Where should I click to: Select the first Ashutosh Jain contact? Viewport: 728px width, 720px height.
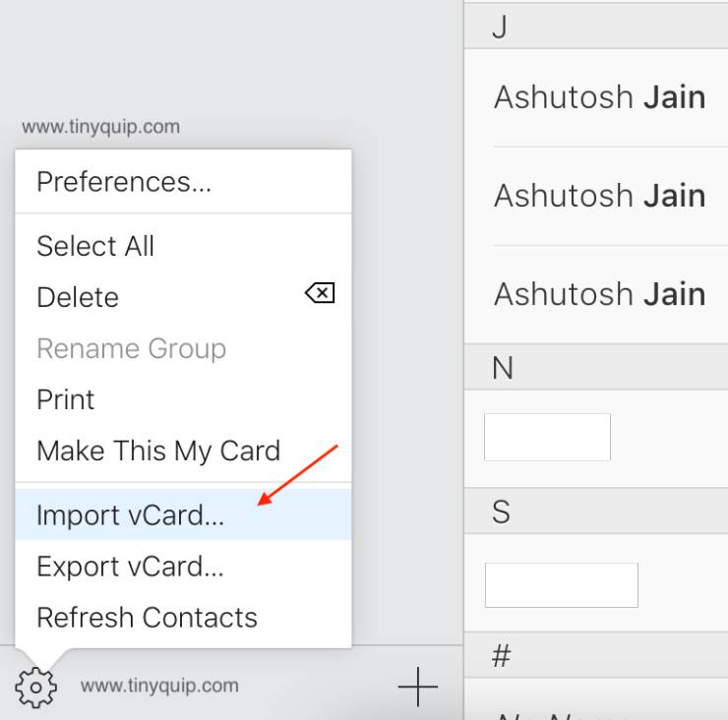click(x=599, y=97)
